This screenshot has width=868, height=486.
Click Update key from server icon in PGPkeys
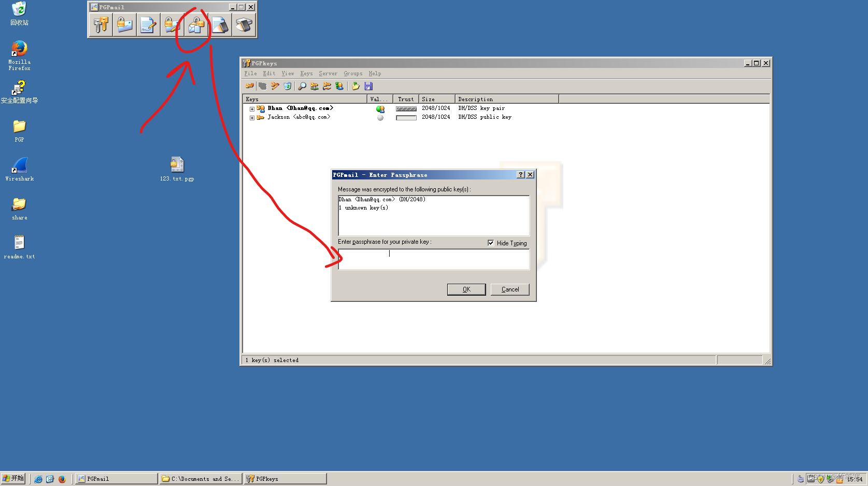327,86
